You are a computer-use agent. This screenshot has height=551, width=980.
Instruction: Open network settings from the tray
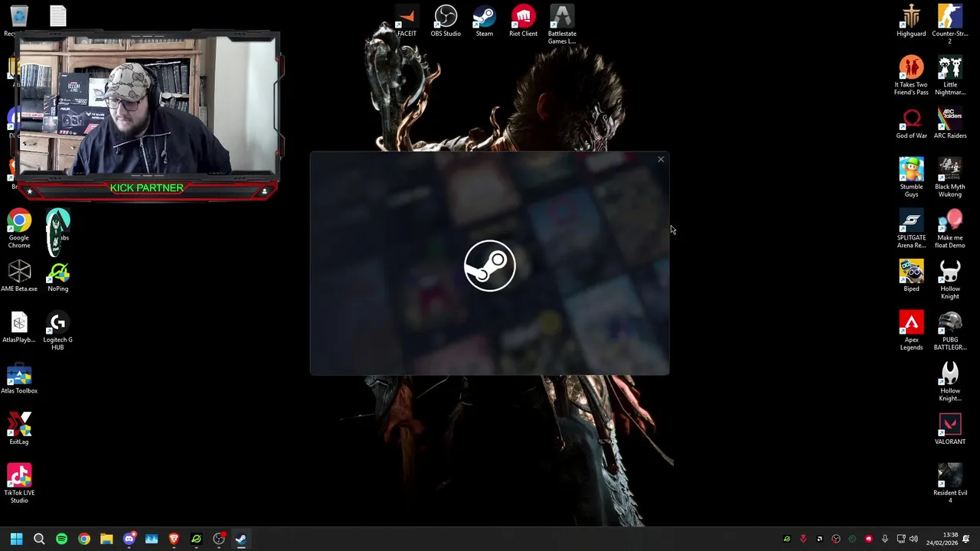click(x=901, y=539)
